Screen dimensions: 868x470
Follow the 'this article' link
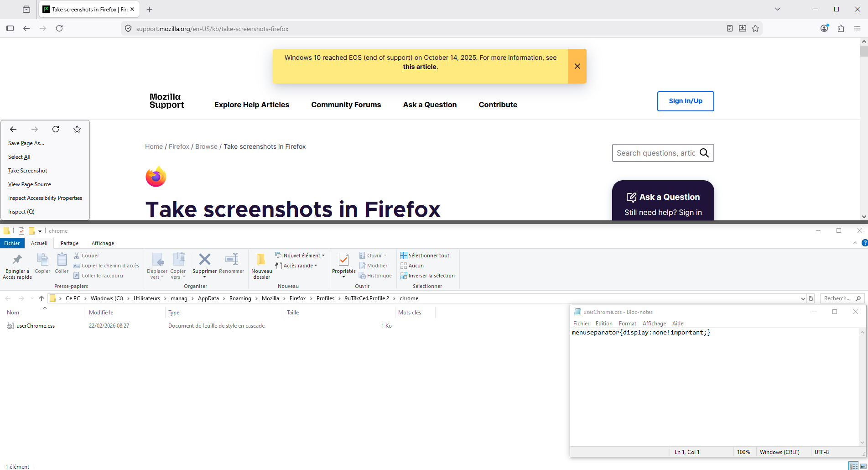(419, 67)
